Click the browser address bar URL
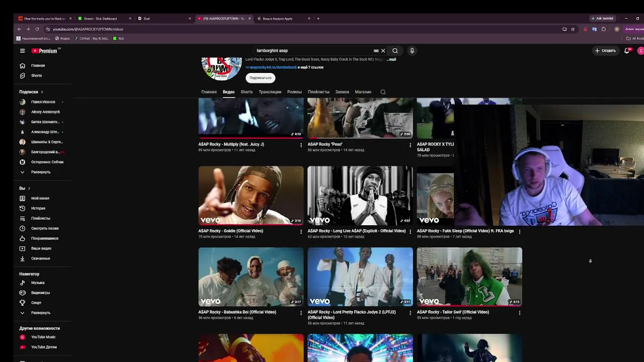 tap(88, 29)
